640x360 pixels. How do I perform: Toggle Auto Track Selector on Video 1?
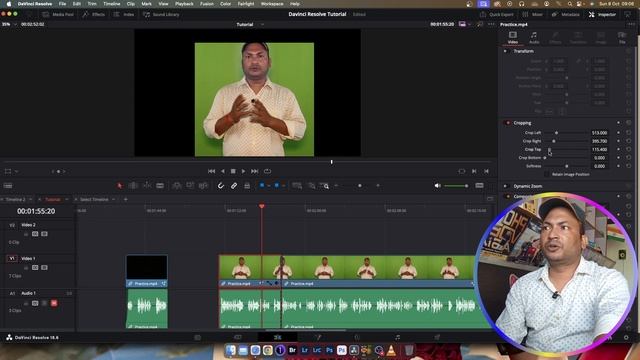pos(35,268)
